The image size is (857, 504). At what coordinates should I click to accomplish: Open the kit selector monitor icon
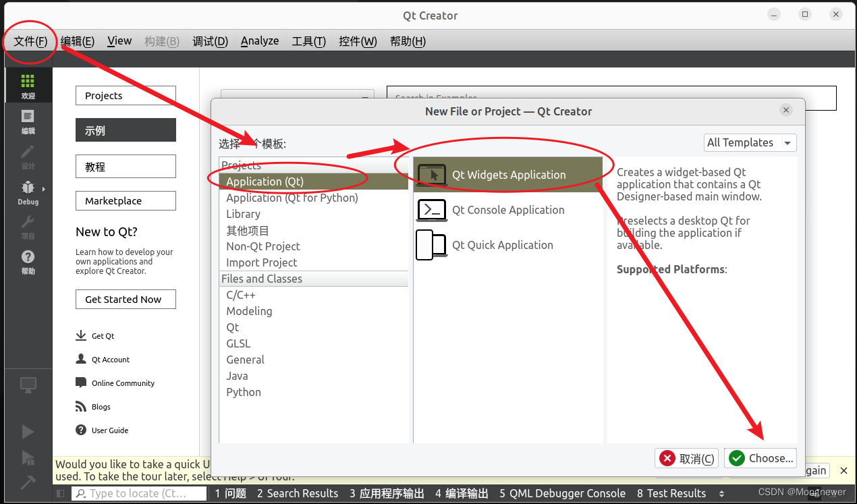(28, 384)
